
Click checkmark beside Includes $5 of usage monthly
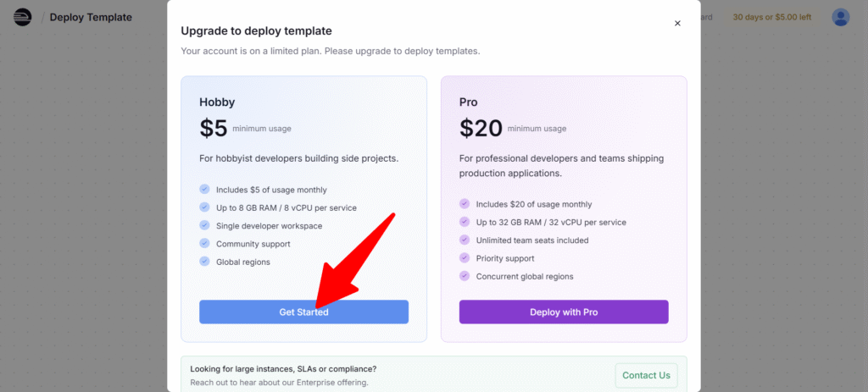click(x=205, y=189)
